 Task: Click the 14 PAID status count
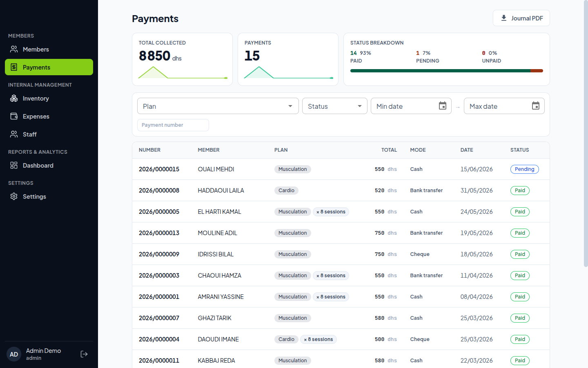[361, 57]
